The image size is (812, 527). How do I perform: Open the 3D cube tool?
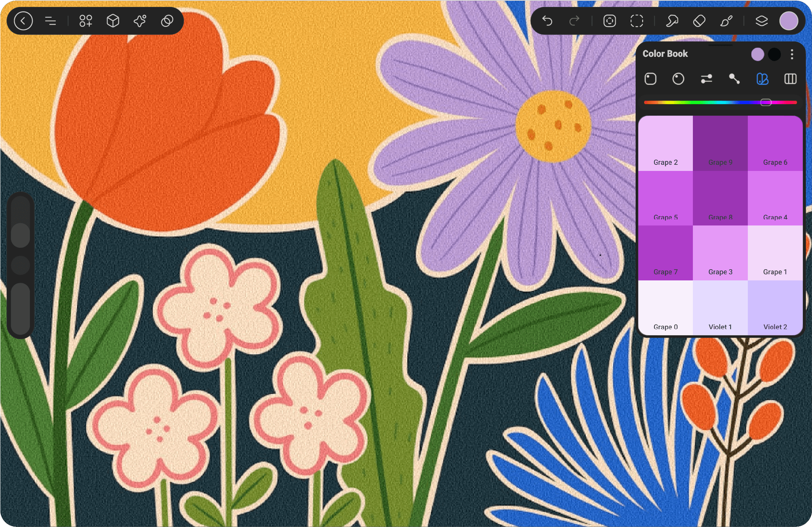click(113, 21)
